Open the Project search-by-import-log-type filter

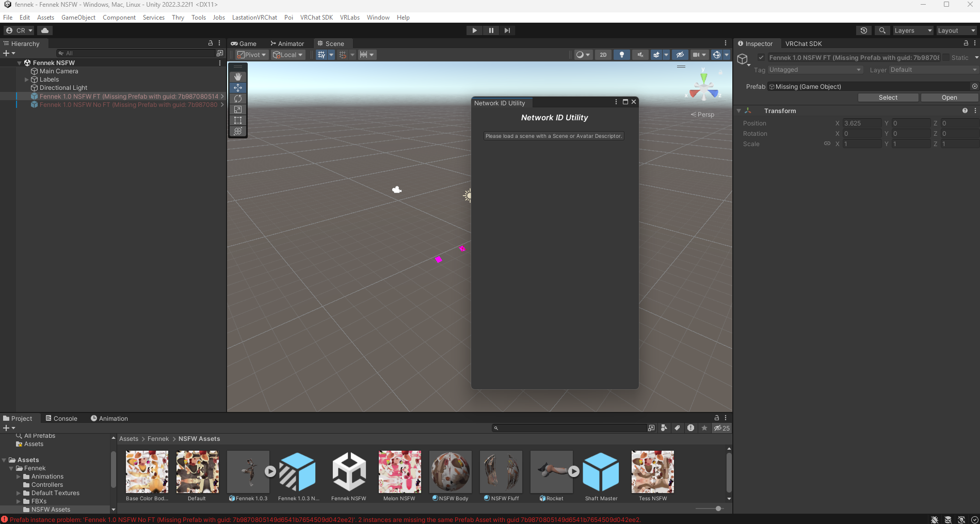(x=690, y=428)
